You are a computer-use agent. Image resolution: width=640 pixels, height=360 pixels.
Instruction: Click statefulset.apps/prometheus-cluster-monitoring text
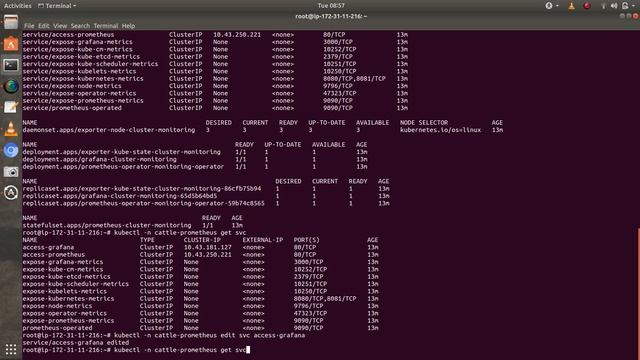point(107,226)
